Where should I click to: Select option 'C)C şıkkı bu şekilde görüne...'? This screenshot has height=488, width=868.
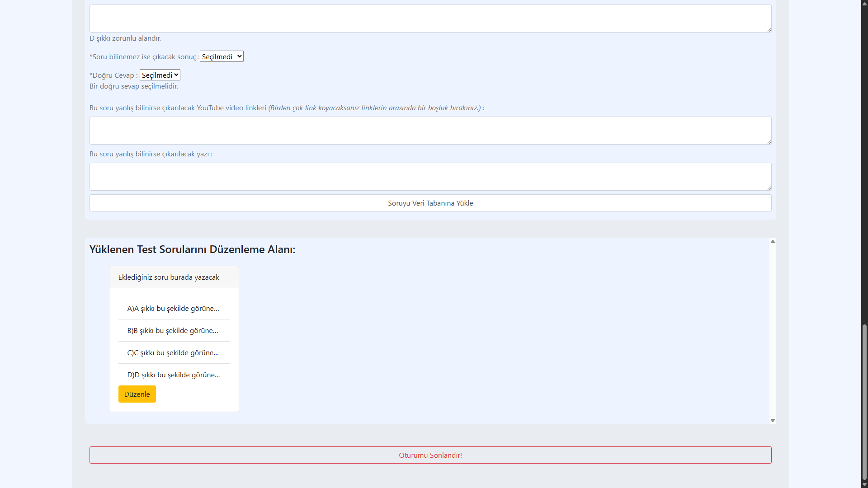[173, 352]
